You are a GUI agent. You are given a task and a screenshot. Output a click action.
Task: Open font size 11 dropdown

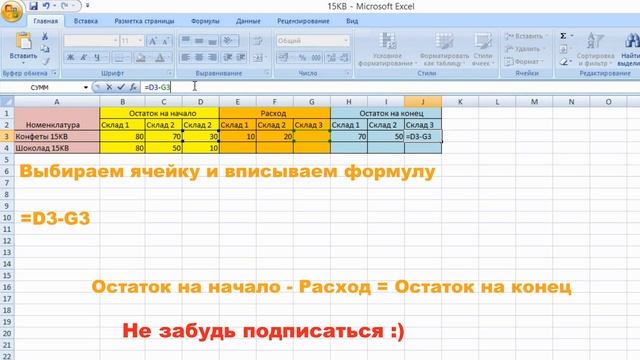coord(140,41)
